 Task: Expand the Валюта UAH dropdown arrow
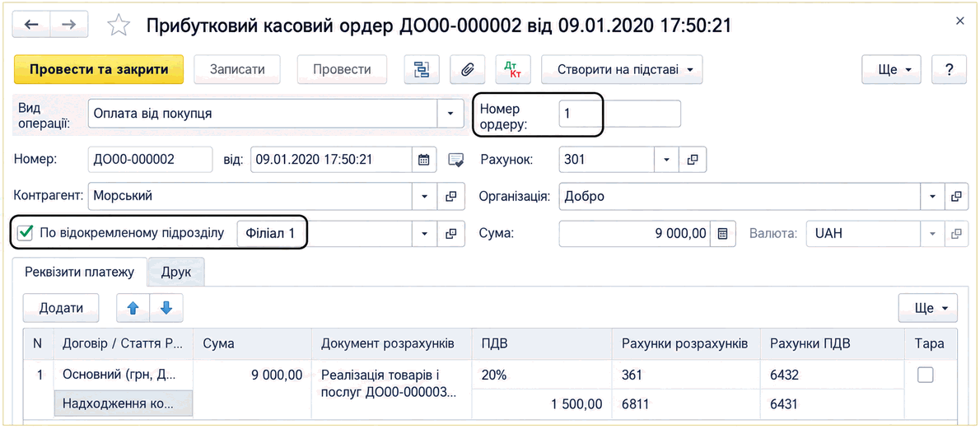point(932,233)
